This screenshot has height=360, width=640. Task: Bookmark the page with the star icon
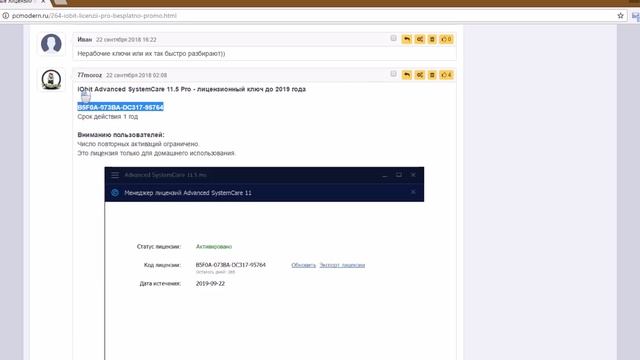pos(620,16)
